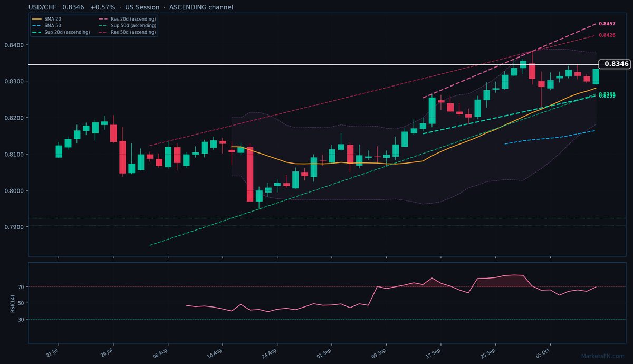Viewport: 633px width, 364px height.
Task: Select the Res 50d (ascending) legend label
Action: [133, 32]
